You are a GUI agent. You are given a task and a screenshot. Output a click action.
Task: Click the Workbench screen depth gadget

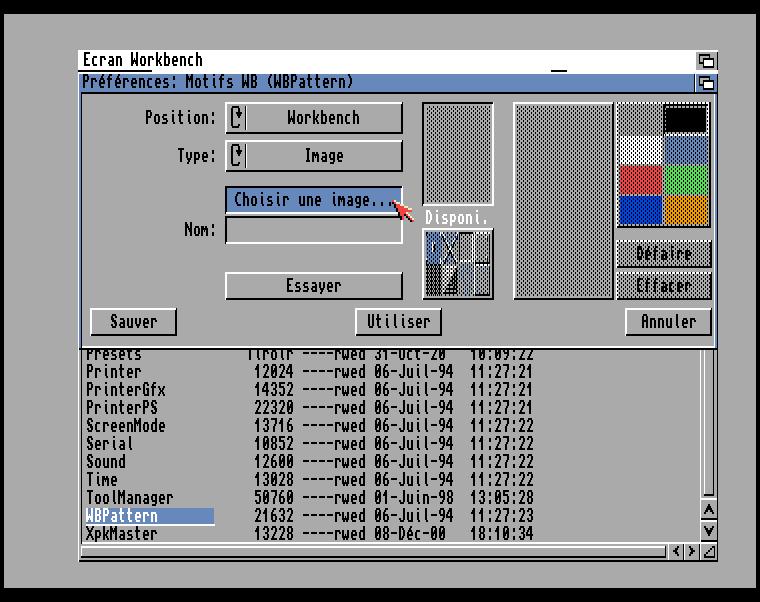click(x=706, y=61)
